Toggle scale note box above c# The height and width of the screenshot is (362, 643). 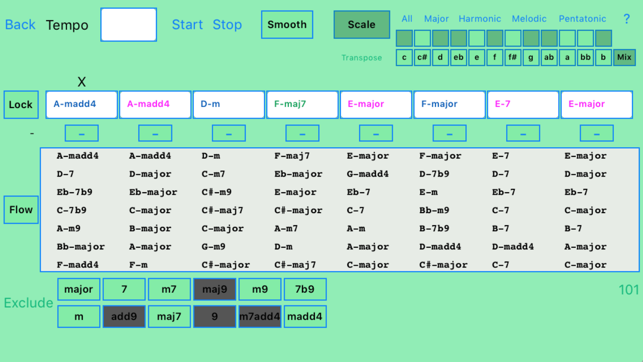[x=422, y=38]
